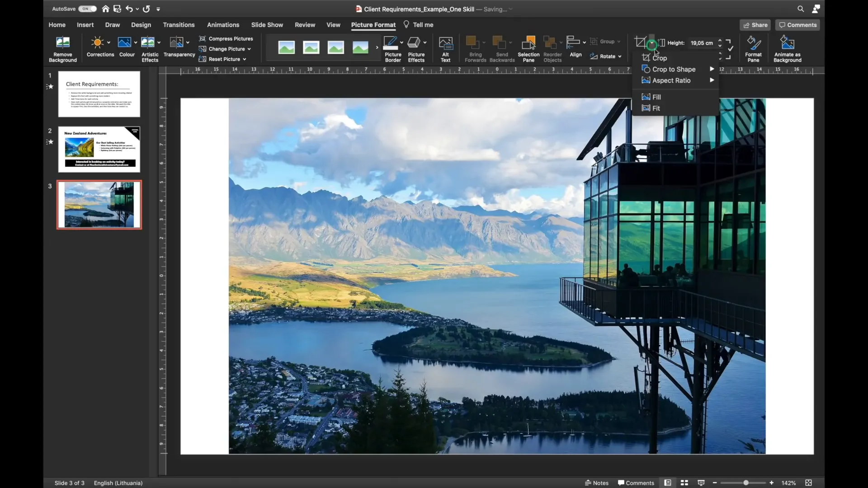Click the Alt Text icon
This screenshot has height=488, width=868.
[x=445, y=48]
